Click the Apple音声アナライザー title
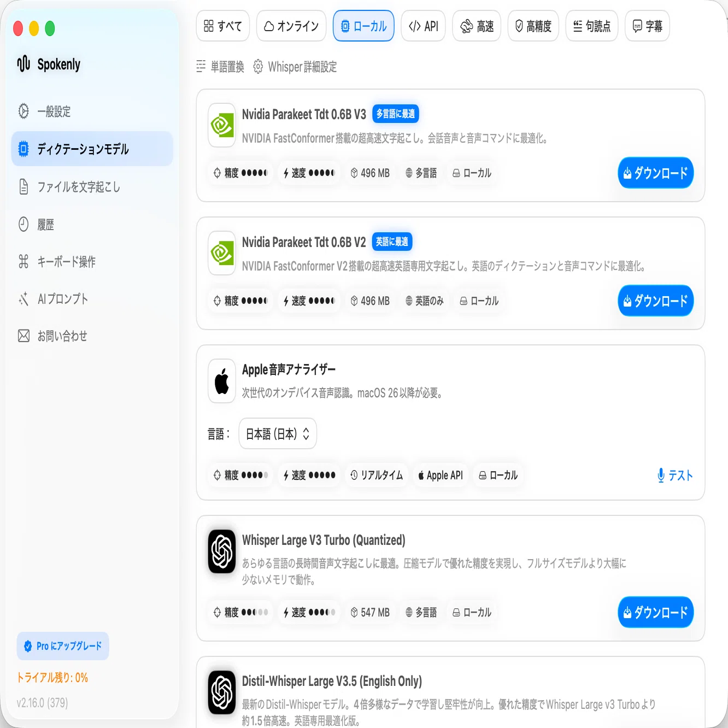Image resolution: width=728 pixels, height=728 pixels. (x=289, y=369)
